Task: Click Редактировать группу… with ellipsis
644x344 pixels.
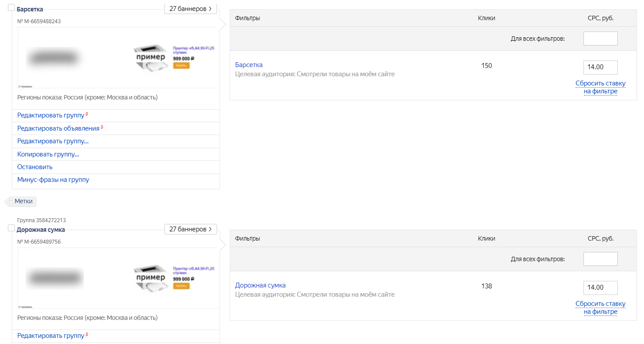Action: (x=53, y=141)
